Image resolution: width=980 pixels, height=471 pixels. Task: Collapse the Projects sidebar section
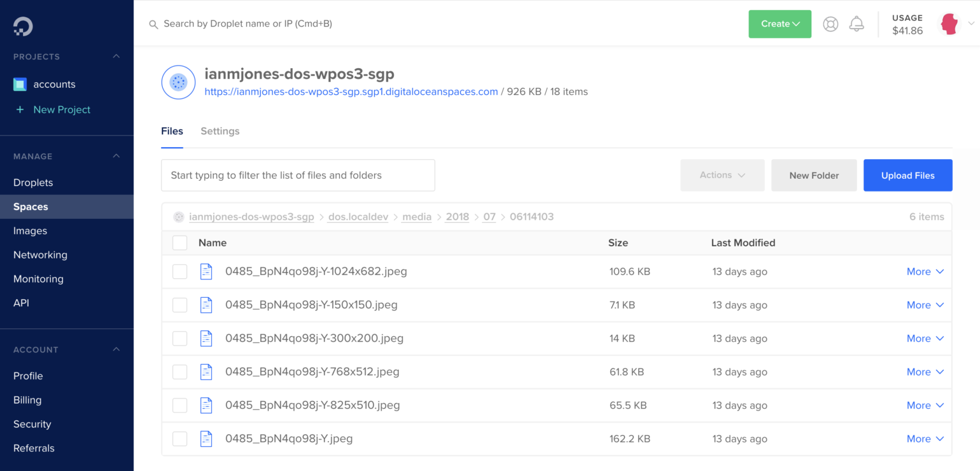[x=116, y=56]
